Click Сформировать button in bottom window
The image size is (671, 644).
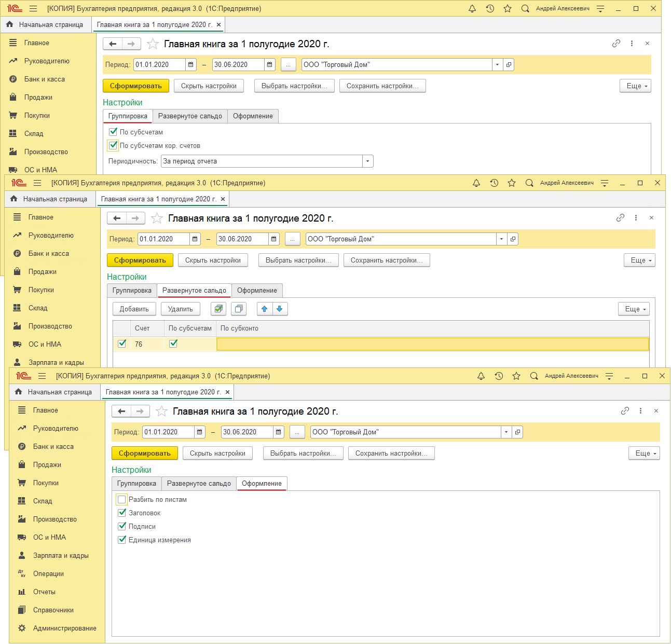coord(145,454)
